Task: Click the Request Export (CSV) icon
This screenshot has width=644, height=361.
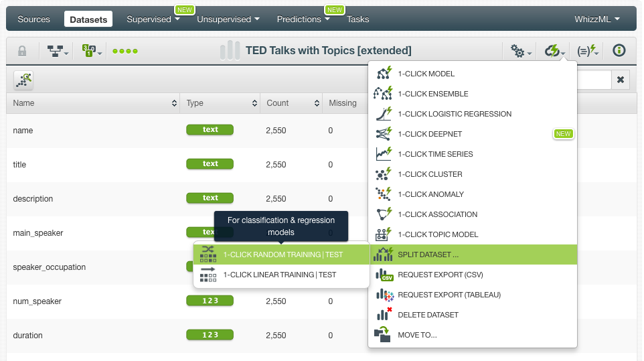Action: (x=384, y=275)
